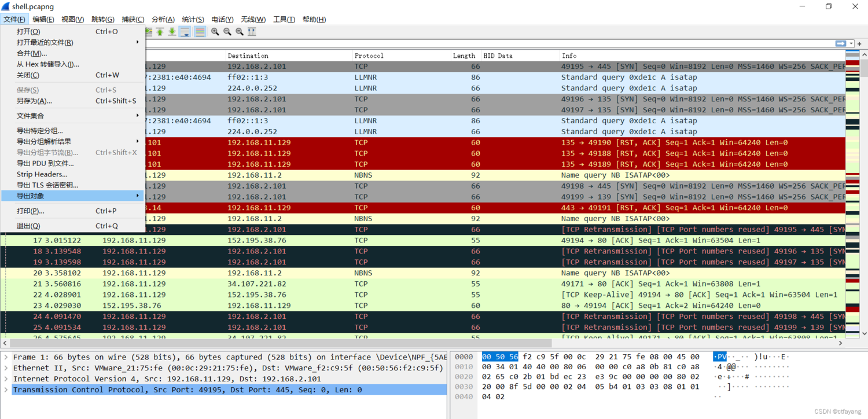Expand the Frame 1 details row
This screenshot has width=868, height=419.
[6, 357]
